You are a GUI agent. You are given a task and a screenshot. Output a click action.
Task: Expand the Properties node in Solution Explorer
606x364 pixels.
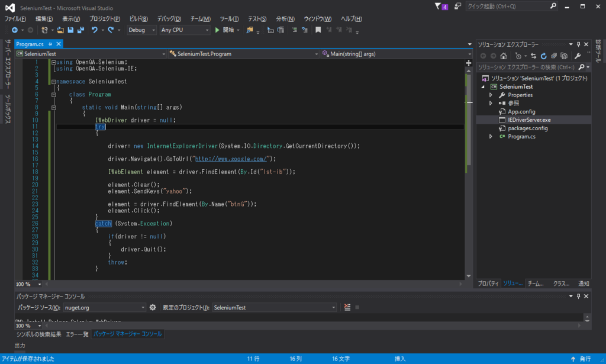tap(491, 95)
